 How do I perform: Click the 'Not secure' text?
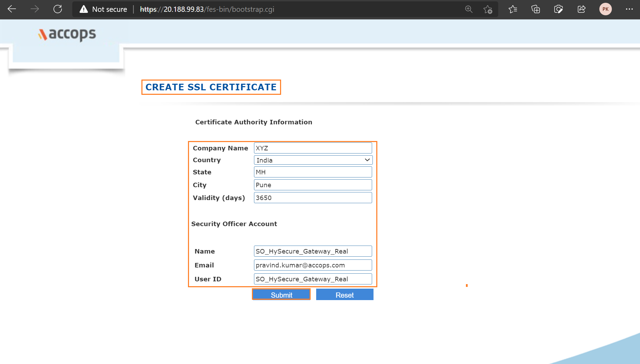109,9
